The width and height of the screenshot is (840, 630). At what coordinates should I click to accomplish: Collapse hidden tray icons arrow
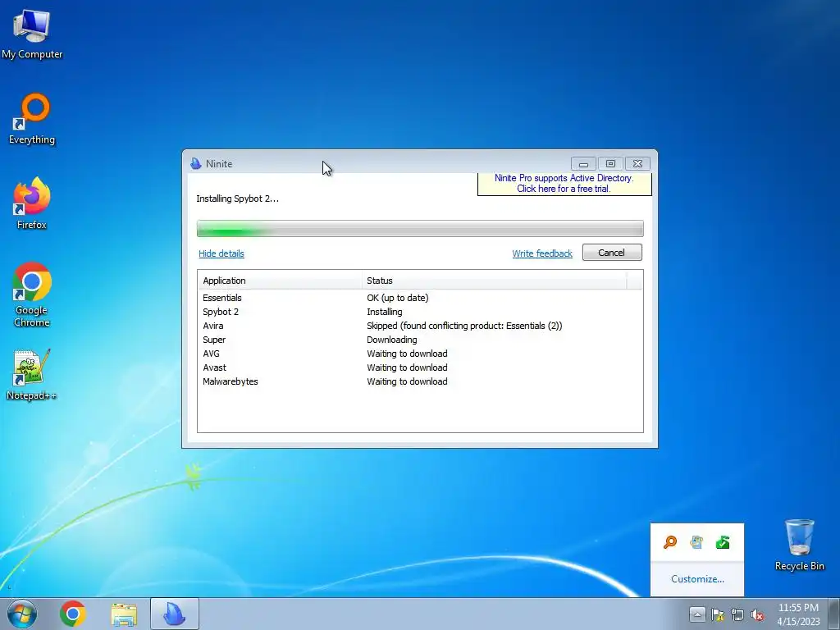(x=697, y=614)
